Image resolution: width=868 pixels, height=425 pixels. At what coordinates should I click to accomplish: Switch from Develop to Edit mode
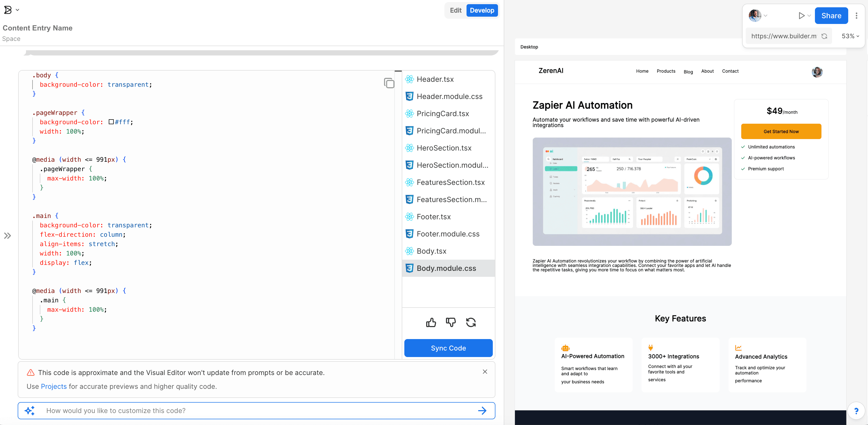(x=455, y=10)
